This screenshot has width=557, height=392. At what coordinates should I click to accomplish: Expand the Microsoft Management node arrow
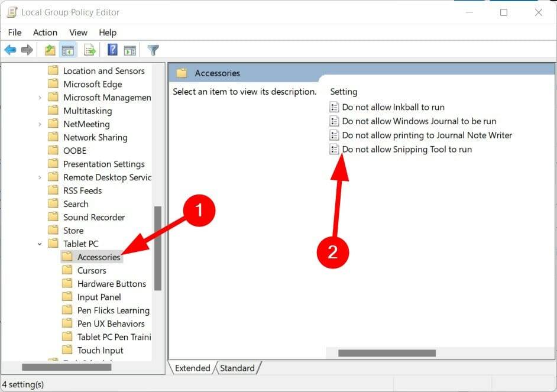point(40,98)
